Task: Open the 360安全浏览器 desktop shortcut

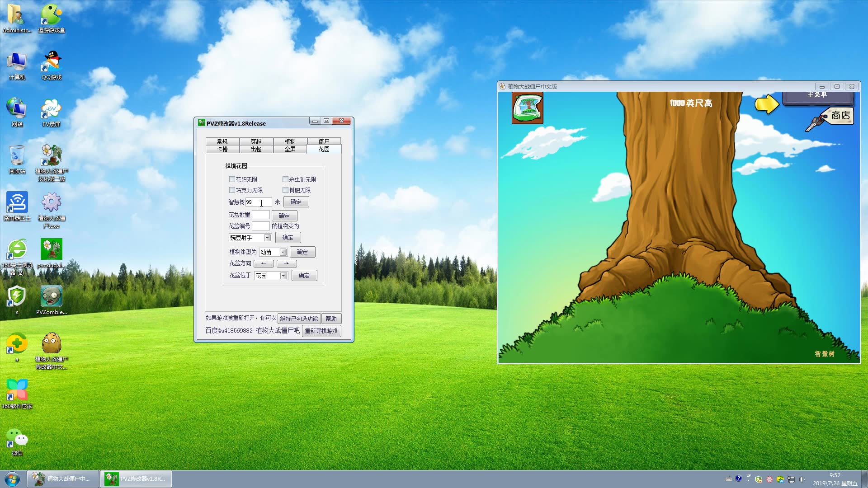Action: tap(17, 257)
